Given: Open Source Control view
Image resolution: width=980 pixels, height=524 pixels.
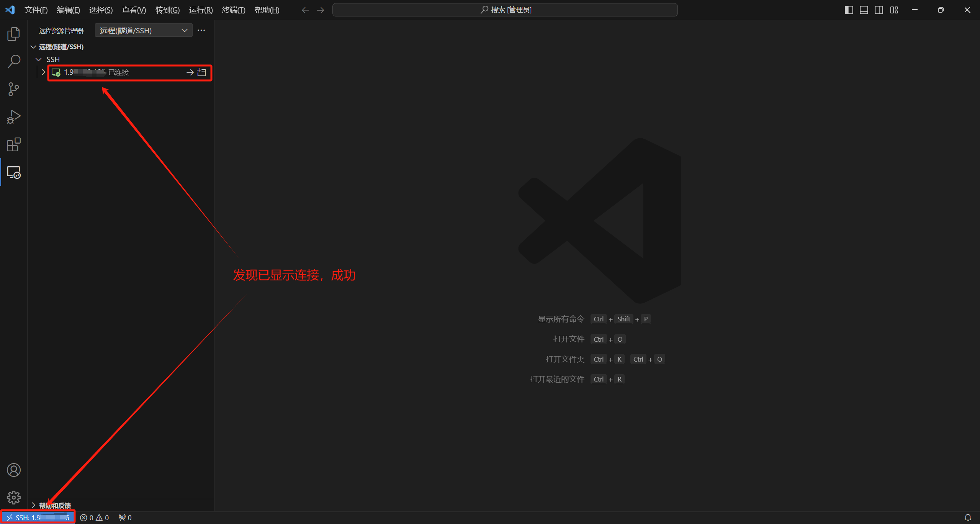Looking at the screenshot, I should [x=14, y=89].
